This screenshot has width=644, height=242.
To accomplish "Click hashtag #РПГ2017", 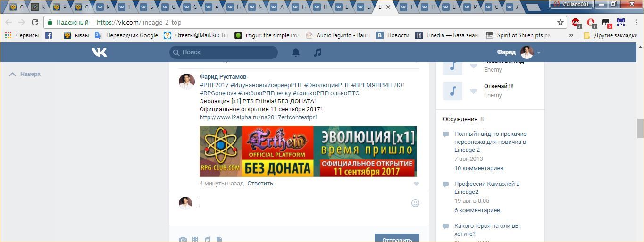I will pos(214,85).
